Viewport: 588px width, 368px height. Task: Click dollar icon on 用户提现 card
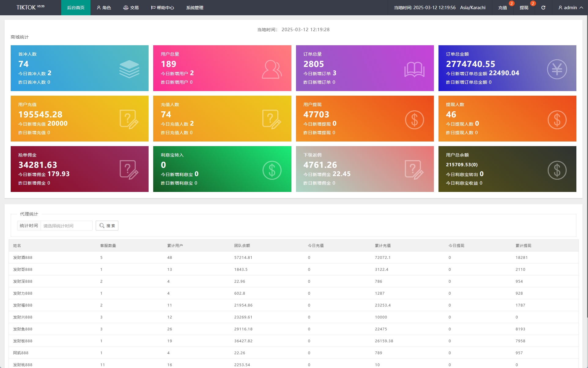[414, 120]
